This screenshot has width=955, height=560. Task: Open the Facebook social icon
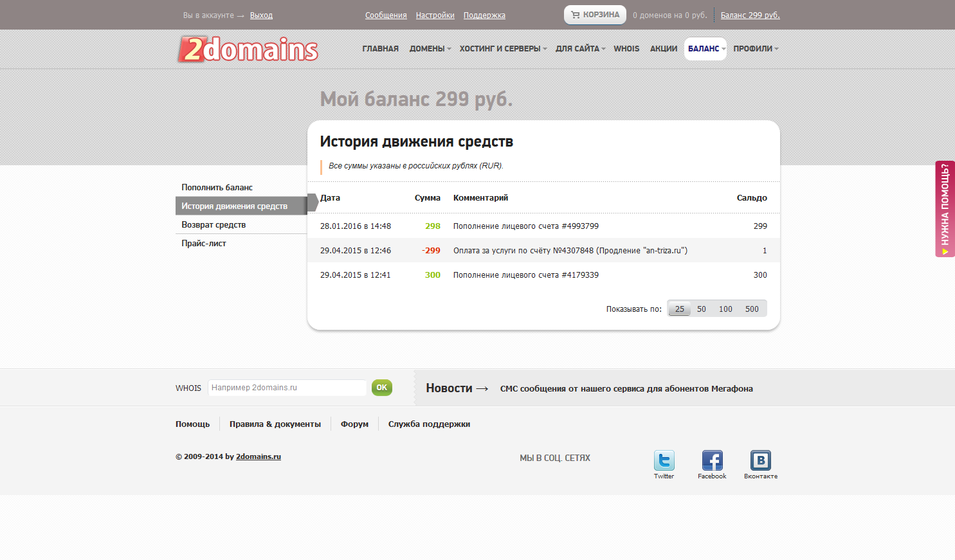pyautogui.click(x=712, y=460)
